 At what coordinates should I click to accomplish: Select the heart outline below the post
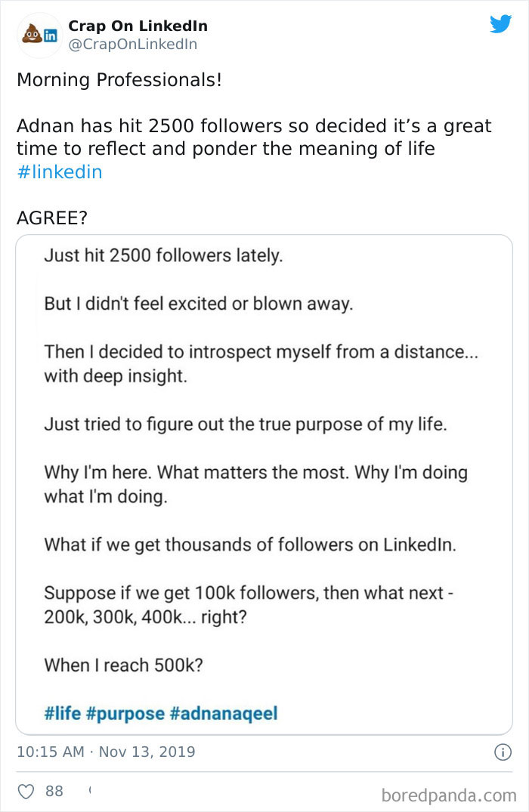point(25,791)
